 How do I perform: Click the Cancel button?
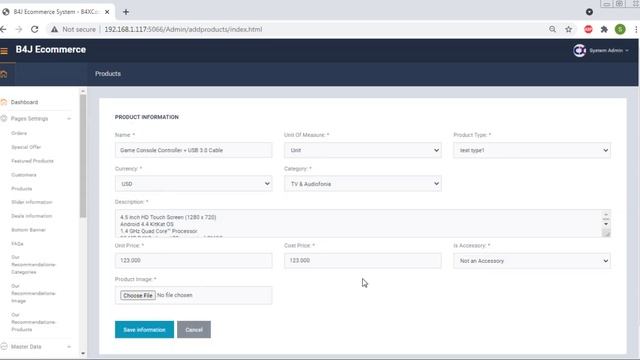point(194,329)
